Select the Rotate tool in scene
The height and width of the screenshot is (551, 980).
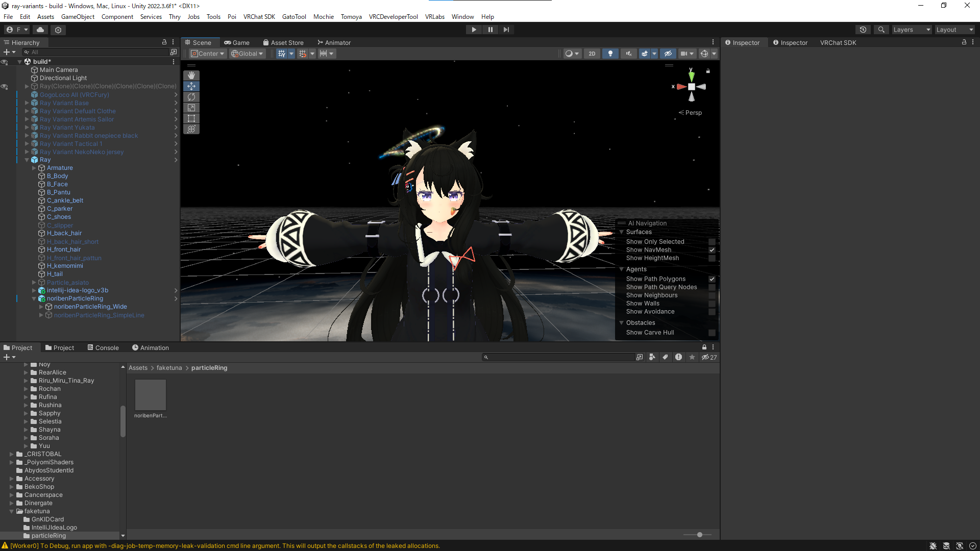191,97
